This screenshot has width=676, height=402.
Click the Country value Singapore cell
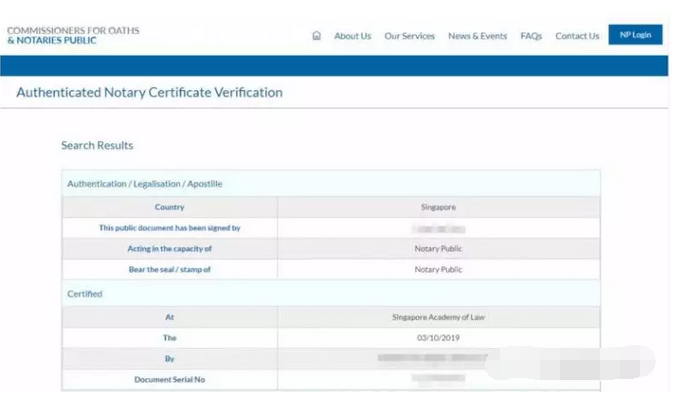(x=438, y=207)
